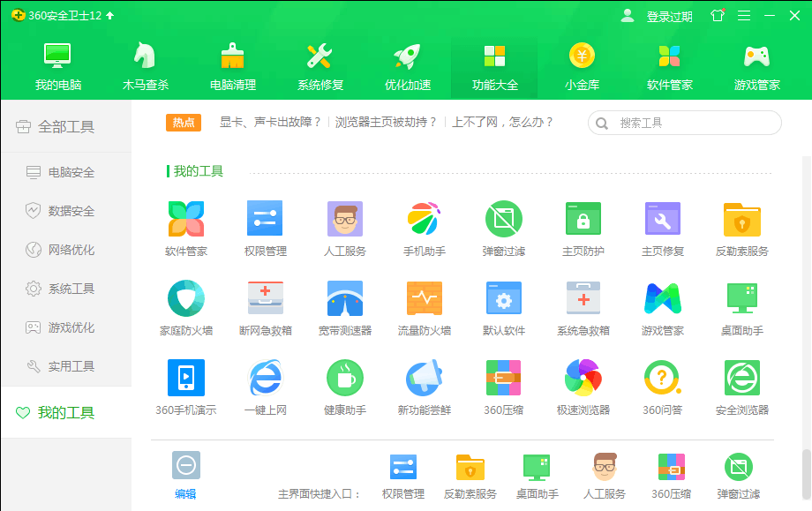
Task: Launch 系统急救箱 tool
Action: click(x=583, y=298)
